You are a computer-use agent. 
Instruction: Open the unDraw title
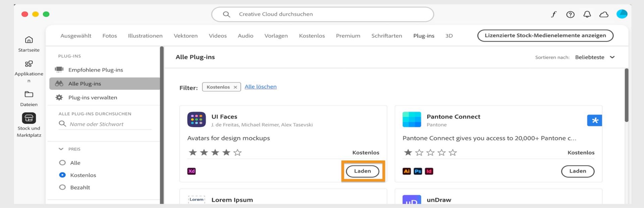(439, 200)
